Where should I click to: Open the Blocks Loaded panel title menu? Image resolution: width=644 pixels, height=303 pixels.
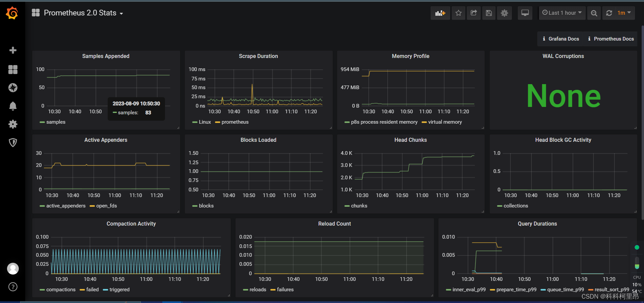[x=258, y=140]
